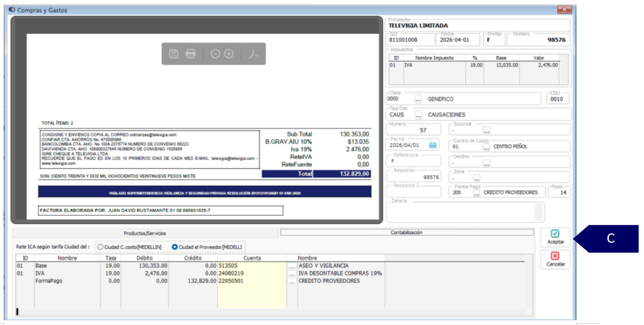Click the CIIU field 0010
The image size is (644, 325).
click(558, 99)
